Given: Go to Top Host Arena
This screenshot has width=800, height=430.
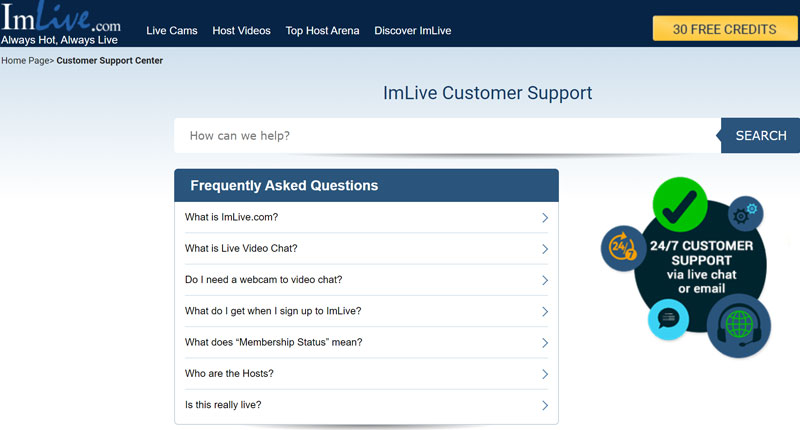Looking at the screenshot, I should [322, 31].
